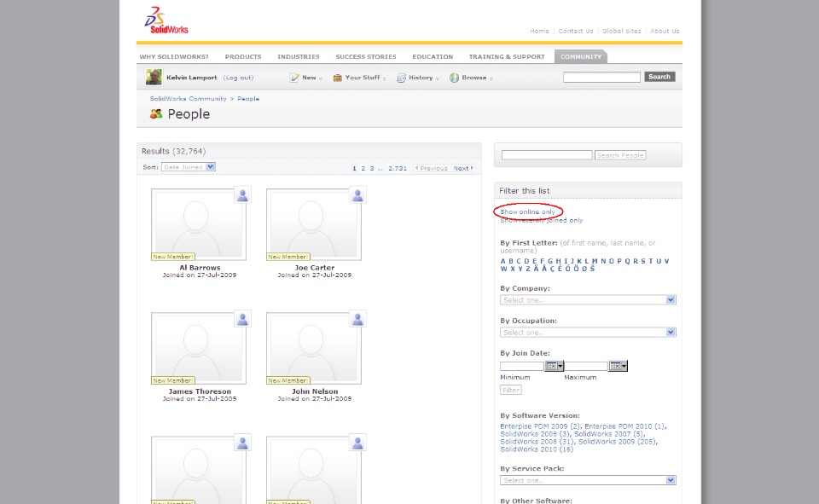The width and height of the screenshot is (819, 504).
Task: Open the Sort by Date Joined dropdown
Action: pyautogui.click(x=189, y=167)
